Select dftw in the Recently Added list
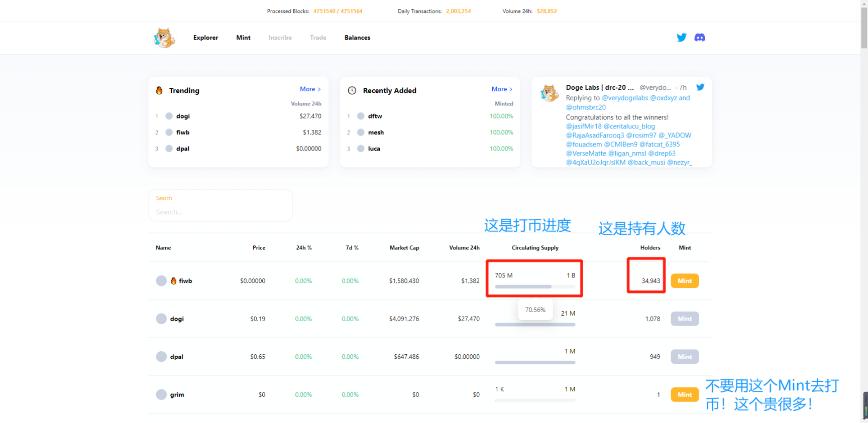Image resolution: width=868 pixels, height=423 pixels. pyautogui.click(x=375, y=116)
